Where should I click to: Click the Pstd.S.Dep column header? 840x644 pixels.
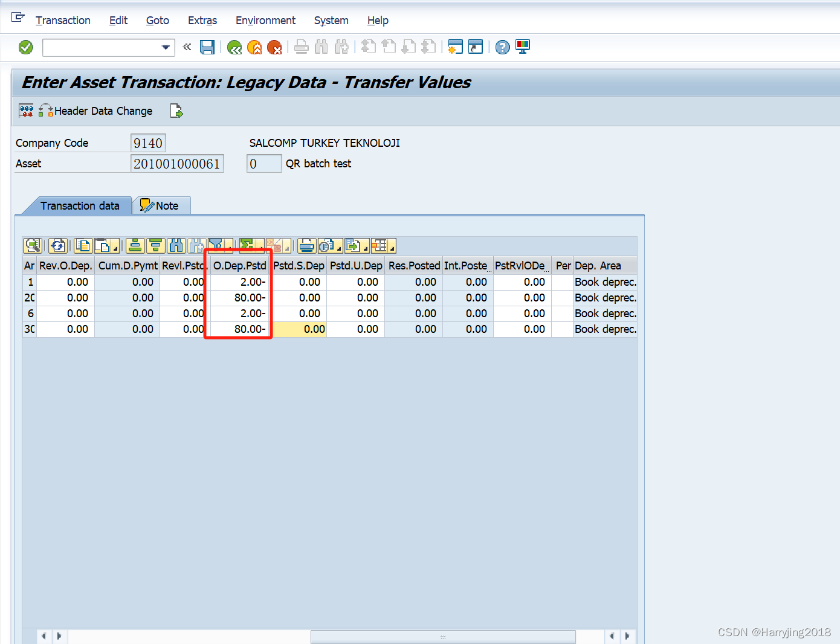click(x=299, y=266)
